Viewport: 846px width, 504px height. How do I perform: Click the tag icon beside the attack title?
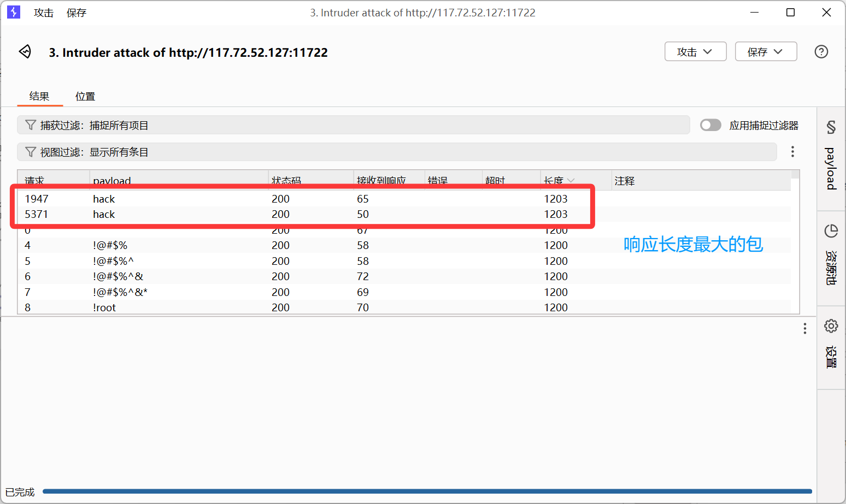(25, 51)
